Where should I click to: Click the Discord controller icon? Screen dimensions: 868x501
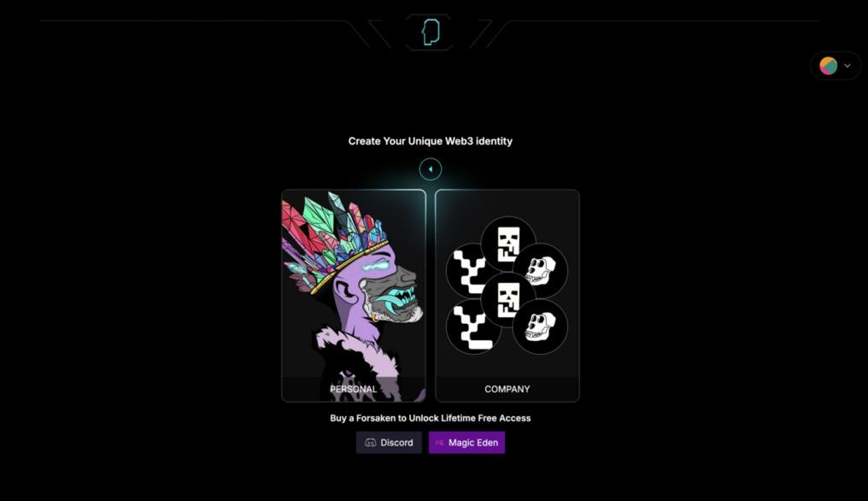tap(370, 443)
